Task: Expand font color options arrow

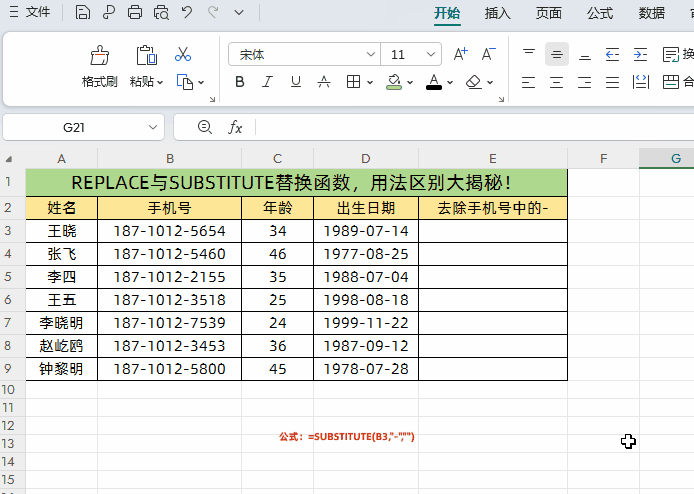Action: click(x=450, y=82)
